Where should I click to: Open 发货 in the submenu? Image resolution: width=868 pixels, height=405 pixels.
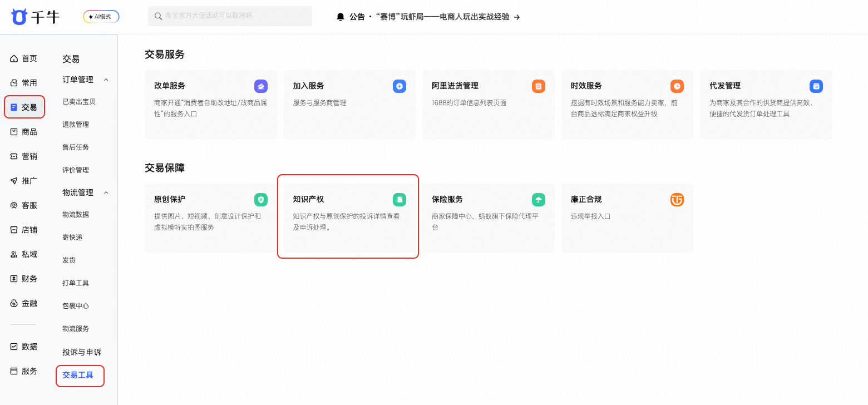tap(69, 260)
